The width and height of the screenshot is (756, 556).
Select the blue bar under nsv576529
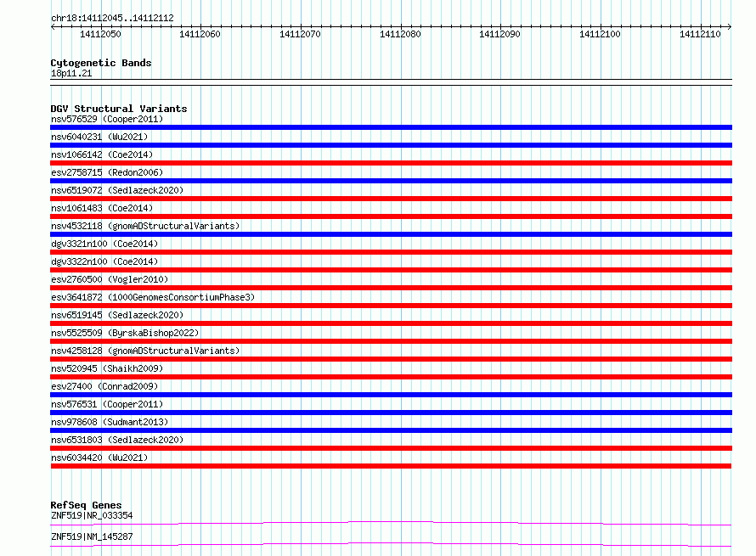point(391,127)
